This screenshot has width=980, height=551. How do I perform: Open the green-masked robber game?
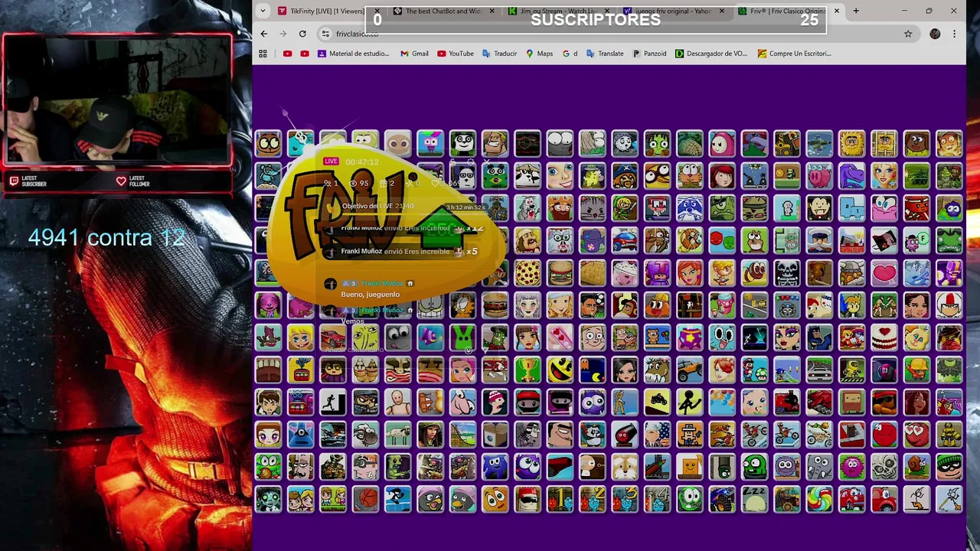click(x=949, y=466)
